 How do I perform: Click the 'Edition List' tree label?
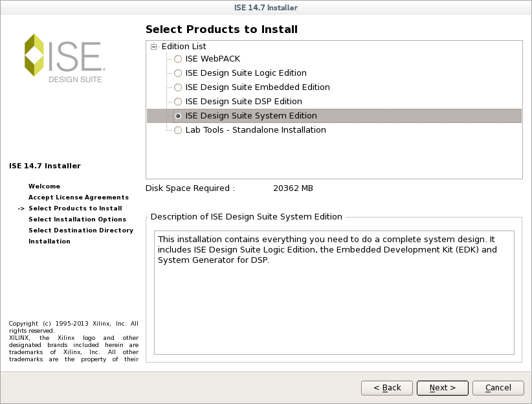[x=184, y=47]
